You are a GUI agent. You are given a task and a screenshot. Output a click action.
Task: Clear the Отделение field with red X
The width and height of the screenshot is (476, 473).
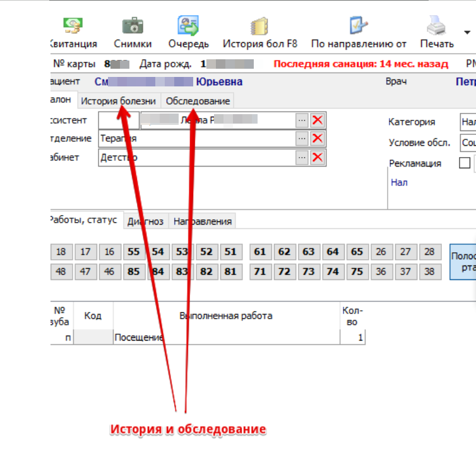point(318,139)
